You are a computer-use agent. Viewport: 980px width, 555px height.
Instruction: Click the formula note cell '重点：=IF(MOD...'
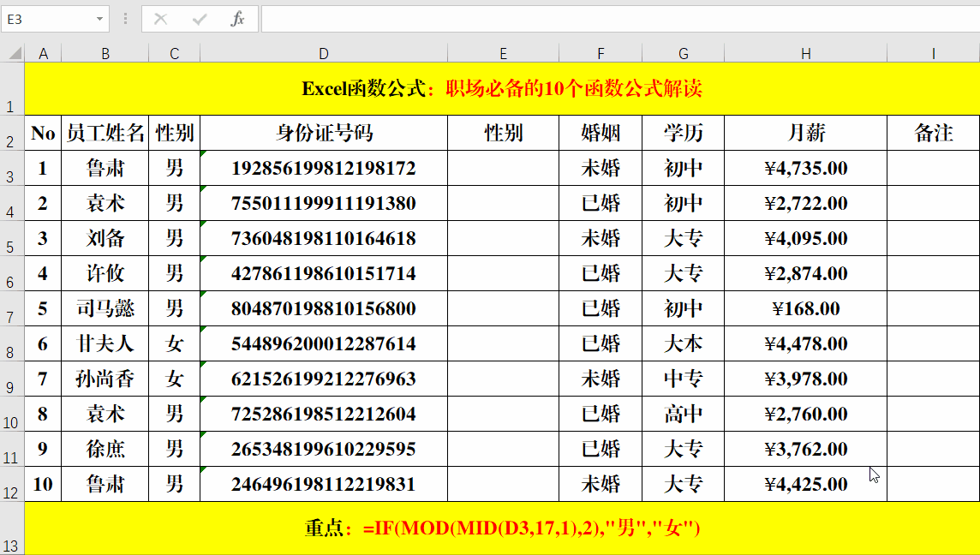tap(502, 528)
